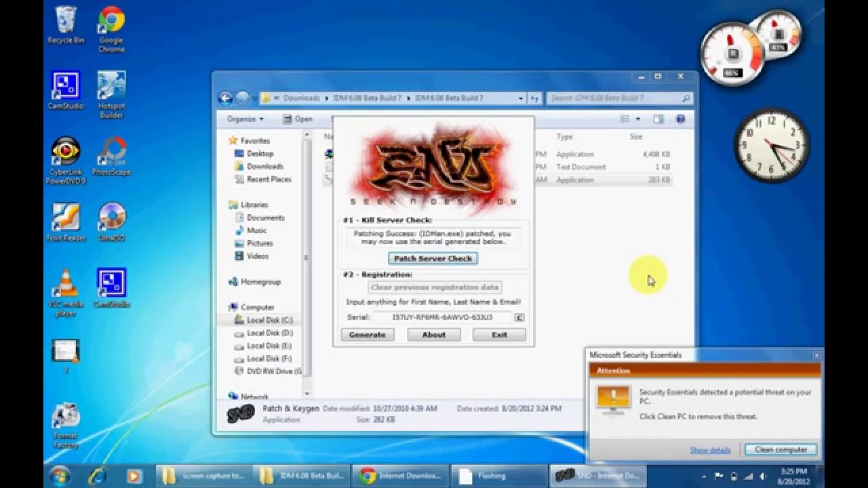Viewport: 868px width, 488px height.
Task: Click the About button in keygen
Action: point(433,335)
